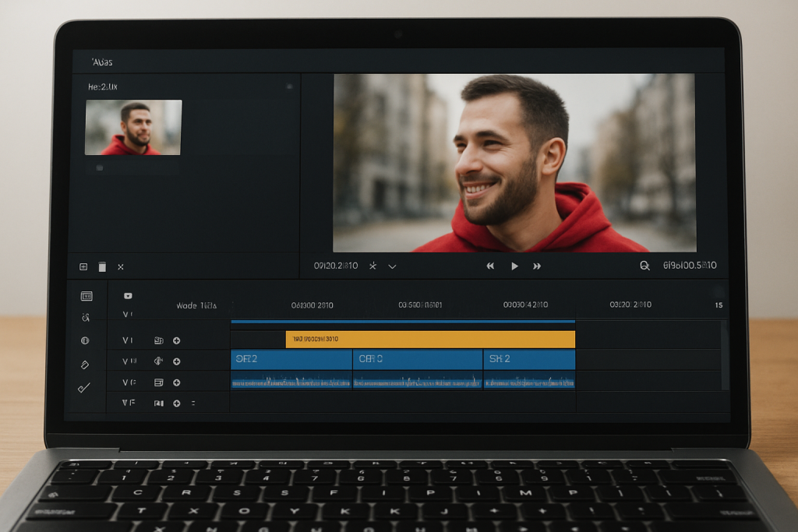Click the track icon on the yellow clip's track row

pyautogui.click(x=159, y=340)
